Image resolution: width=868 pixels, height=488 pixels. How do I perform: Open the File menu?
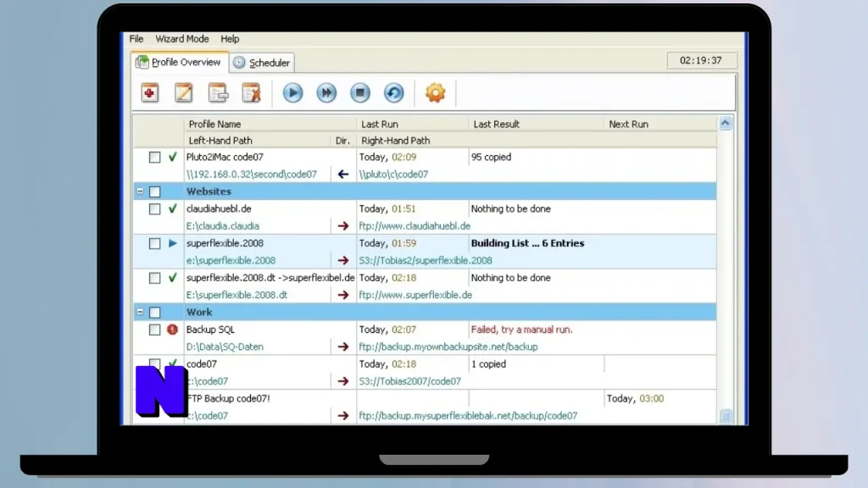click(136, 39)
